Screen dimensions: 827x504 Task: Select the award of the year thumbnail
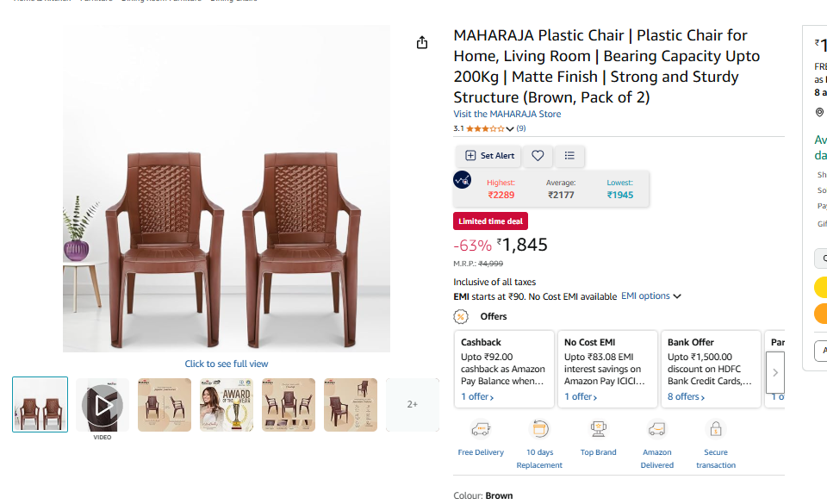click(x=227, y=404)
